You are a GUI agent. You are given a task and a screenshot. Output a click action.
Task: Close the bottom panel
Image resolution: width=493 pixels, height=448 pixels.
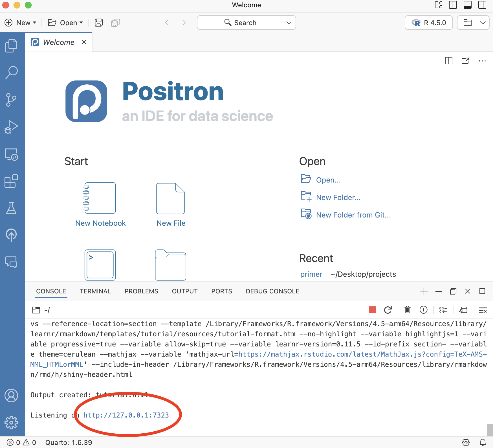click(468, 291)
